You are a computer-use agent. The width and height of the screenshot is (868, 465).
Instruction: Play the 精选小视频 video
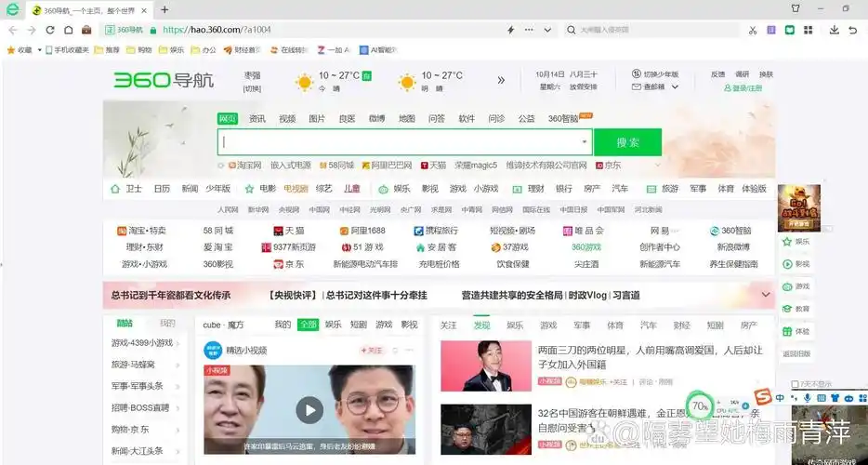[309, 409]
